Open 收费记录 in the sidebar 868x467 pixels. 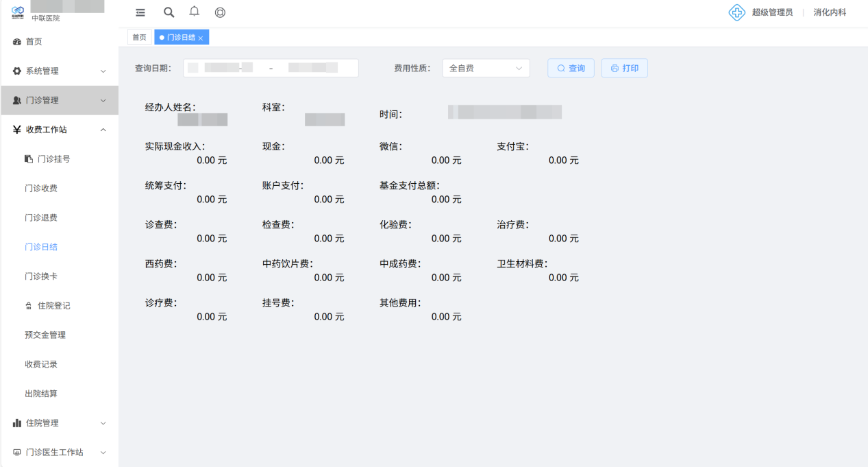(x=41, y=365)
